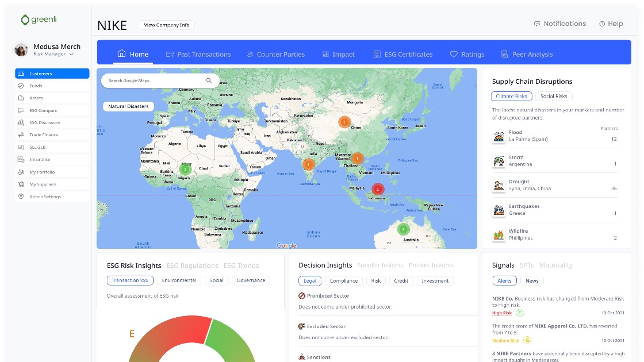This screenshot has width=644, height=362.
Task: Open SLL-SLB sidebar icon
Action: 21,147
